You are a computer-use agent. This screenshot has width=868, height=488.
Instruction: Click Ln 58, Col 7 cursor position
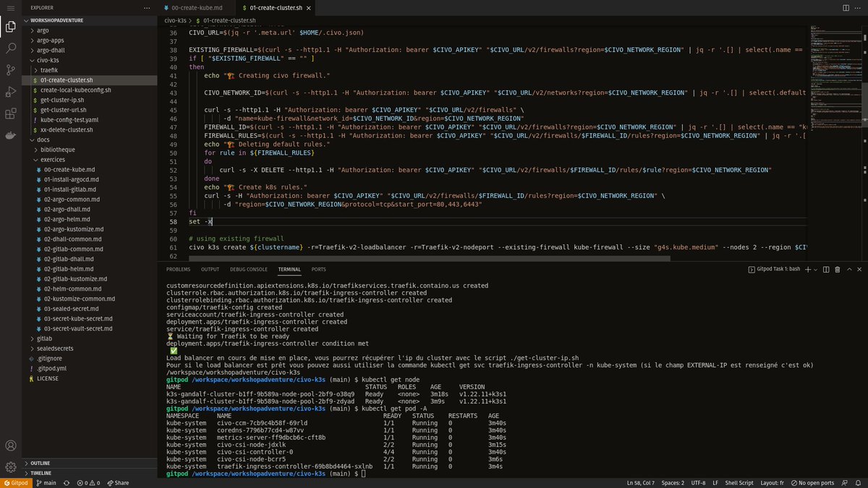coord(642,483)
